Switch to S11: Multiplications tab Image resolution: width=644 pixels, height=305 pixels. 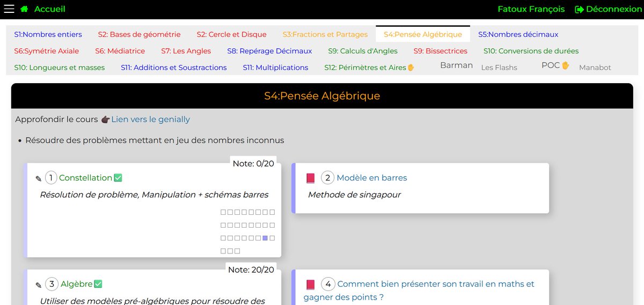pyautogui.click(x=275, y=68)
